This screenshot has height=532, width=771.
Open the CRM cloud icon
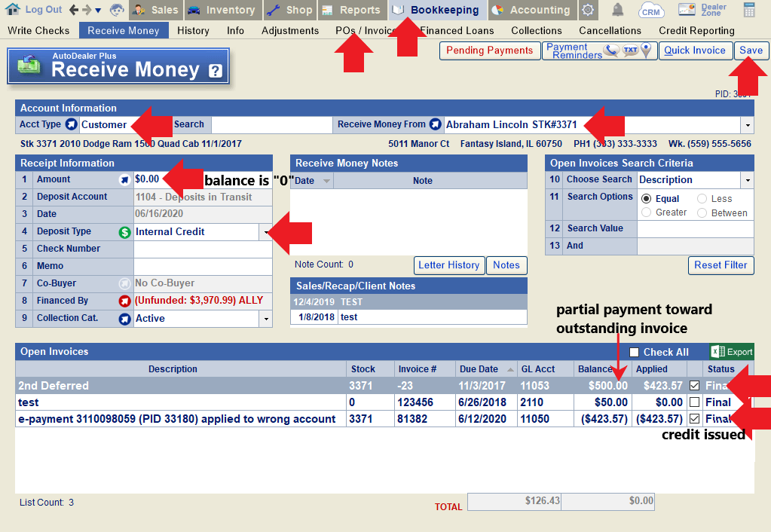651,10
